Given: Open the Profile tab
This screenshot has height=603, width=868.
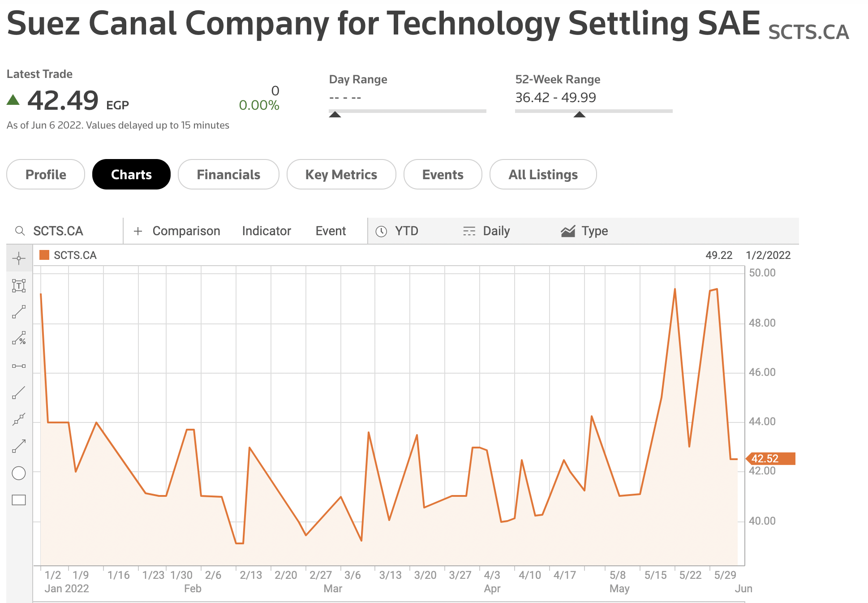Looking at the screenshot, I should (46, 174).
